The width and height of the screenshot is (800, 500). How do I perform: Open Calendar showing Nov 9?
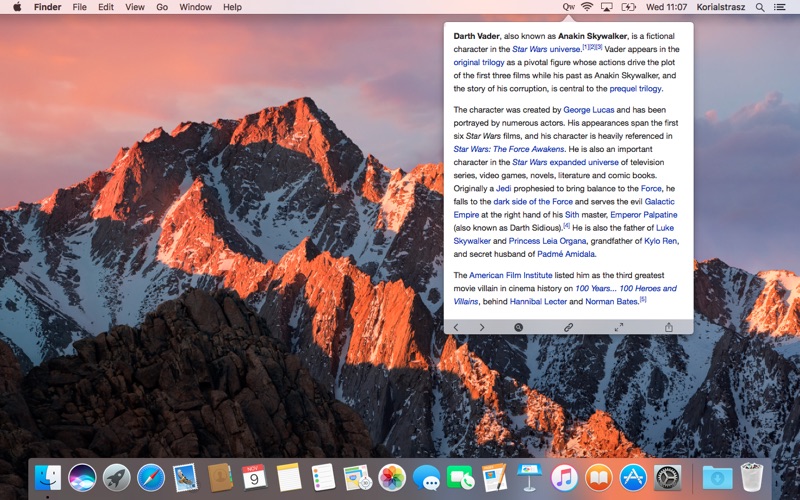pyautogui.click(x=254, y=478)
